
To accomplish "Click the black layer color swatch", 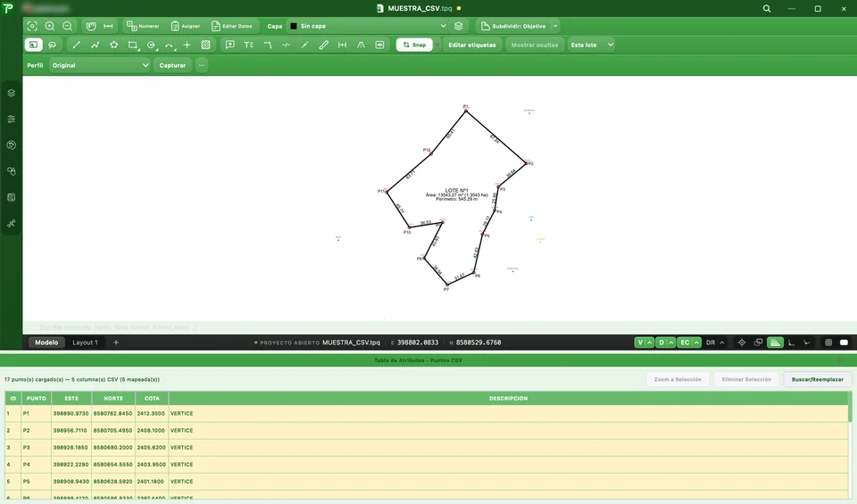I will [x=294, y=26].
